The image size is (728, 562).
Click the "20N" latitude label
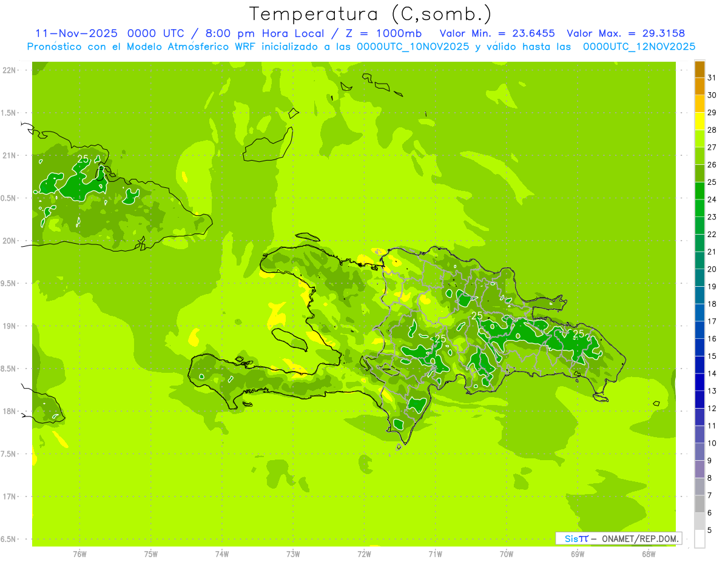pyautogui.click(x=9, y=241)
